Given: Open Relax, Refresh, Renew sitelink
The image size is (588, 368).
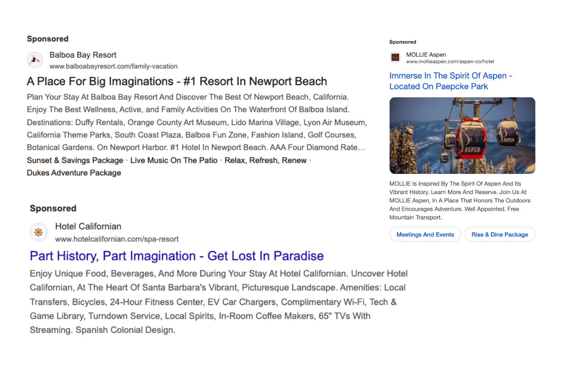Looking at the screenshot, I should point(266,161).
